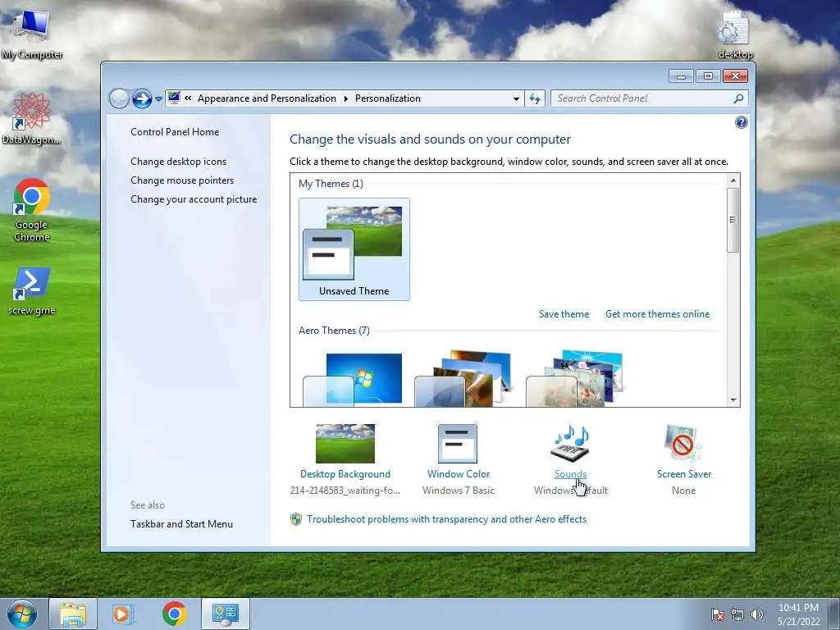This screenshot has width=840, height=630.
Task: Click Change mouse pointers link
Action: coord(182,180)
